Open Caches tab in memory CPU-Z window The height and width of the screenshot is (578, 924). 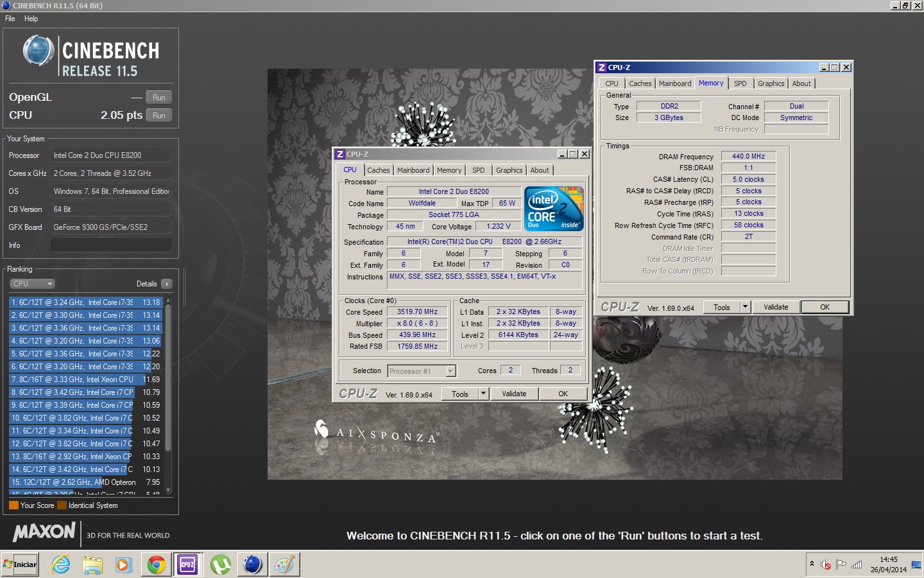640,83
